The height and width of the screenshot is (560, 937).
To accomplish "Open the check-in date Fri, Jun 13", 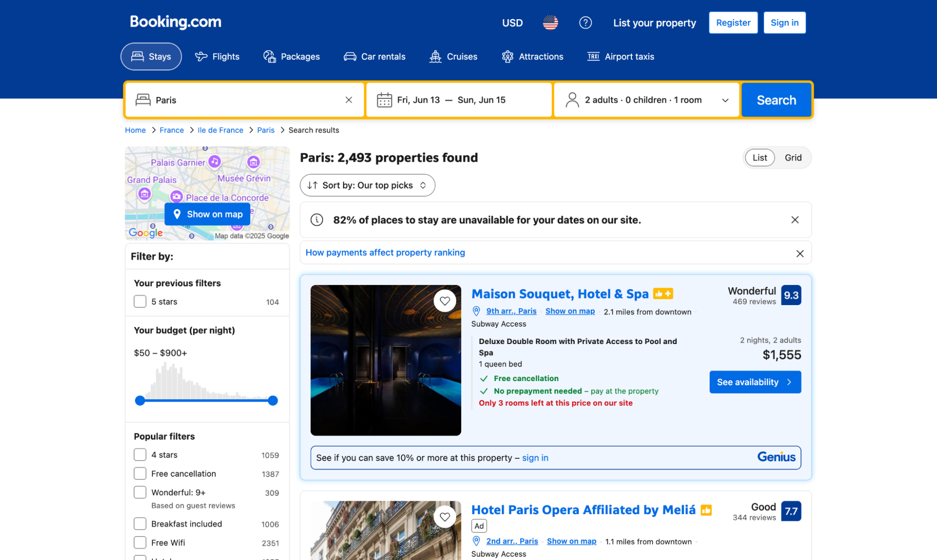I will coord(418,100).
